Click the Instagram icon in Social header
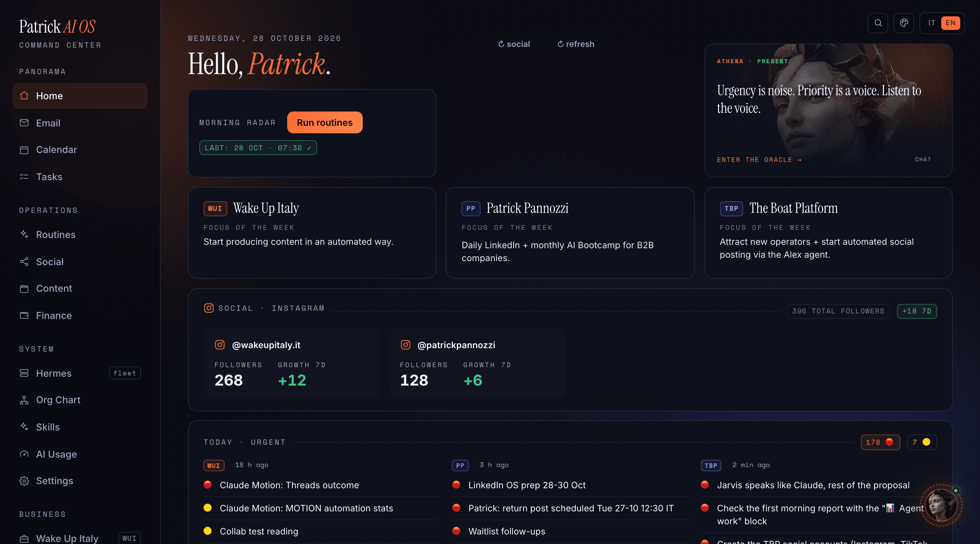This screenshot has height=544, width=980. 209,308
